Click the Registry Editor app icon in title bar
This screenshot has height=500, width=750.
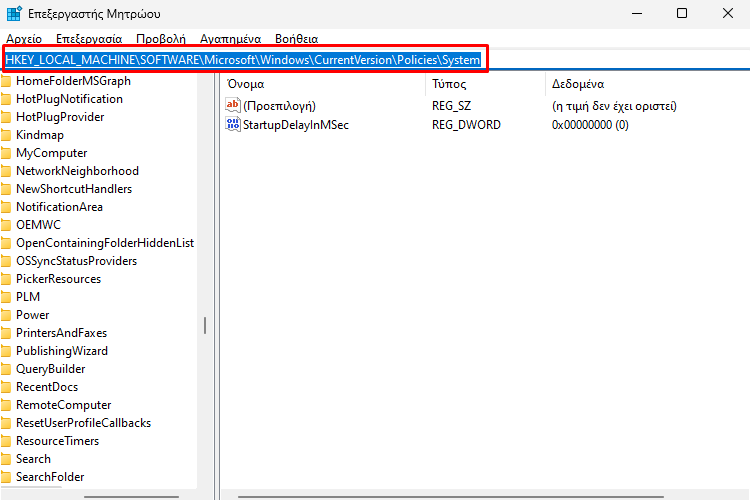[x=14, y=13]
